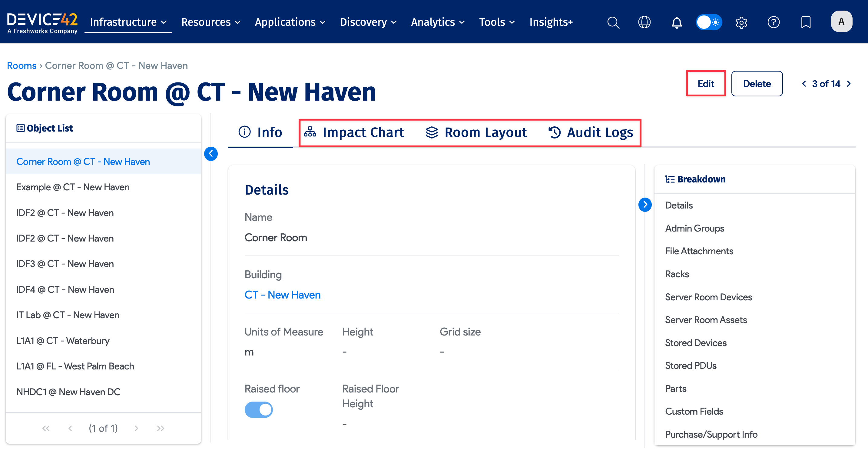Open the bookmark icon
The image size is (868, 454).
[806, 22]
